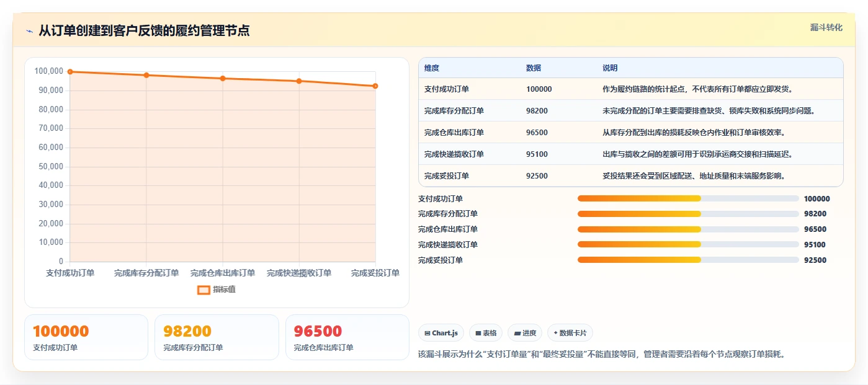Click the 进度 tag chip
The height and width of the screenshot is (385, 868).
[525, 333]
